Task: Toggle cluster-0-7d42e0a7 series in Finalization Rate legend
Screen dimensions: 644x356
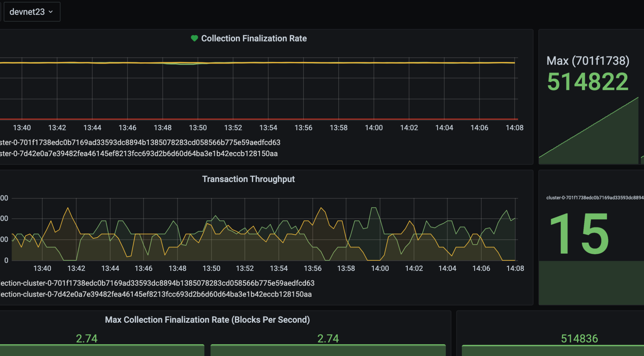Action: click(139, 154)
